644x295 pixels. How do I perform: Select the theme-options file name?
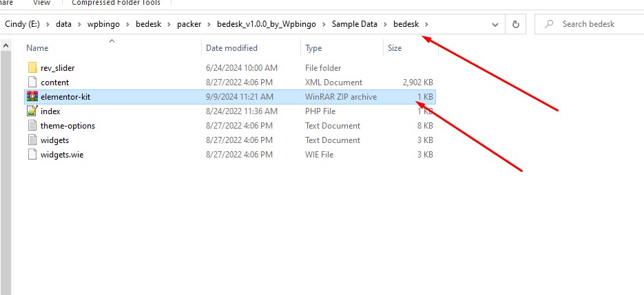point(67,126)
